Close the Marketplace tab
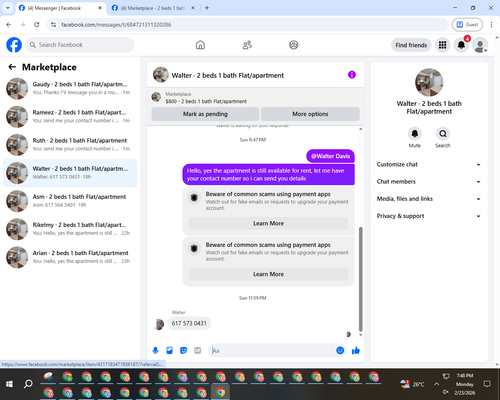The height and width of the screenshot is (400, 500). point(193,8)
